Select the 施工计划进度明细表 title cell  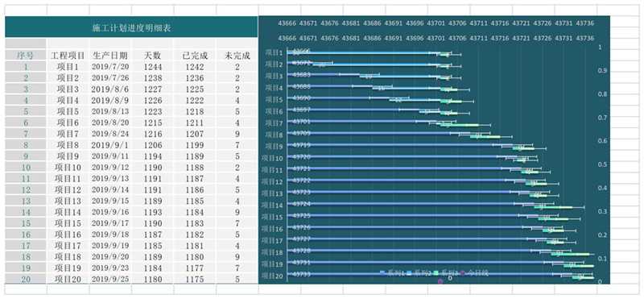point(131,27)
